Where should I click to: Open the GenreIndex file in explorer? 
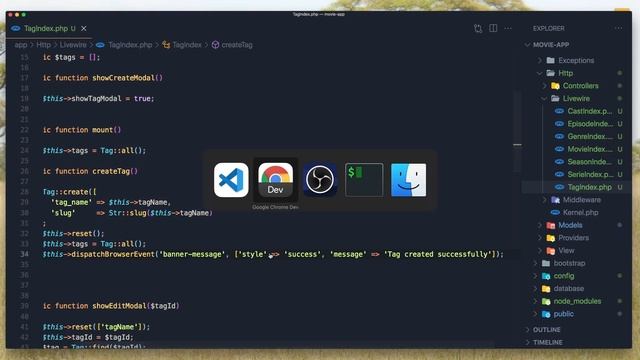pos(589,136)
